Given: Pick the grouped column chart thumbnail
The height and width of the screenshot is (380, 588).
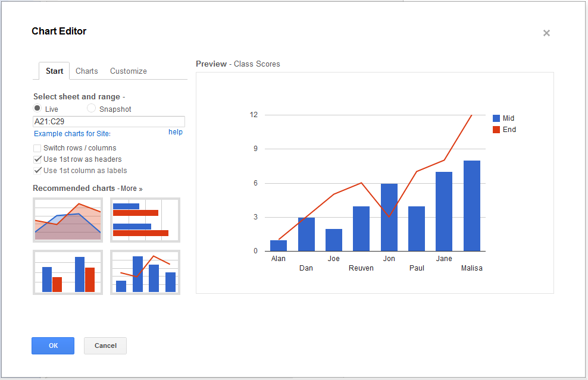Looking at the screenshot, I should tap(68, 272).
